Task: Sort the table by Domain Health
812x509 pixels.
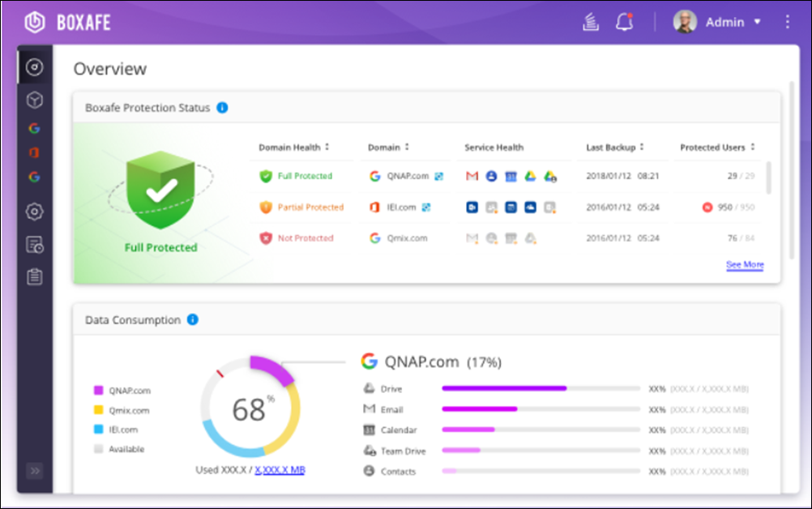Action: pyautogui.click(x=327, y=148)
